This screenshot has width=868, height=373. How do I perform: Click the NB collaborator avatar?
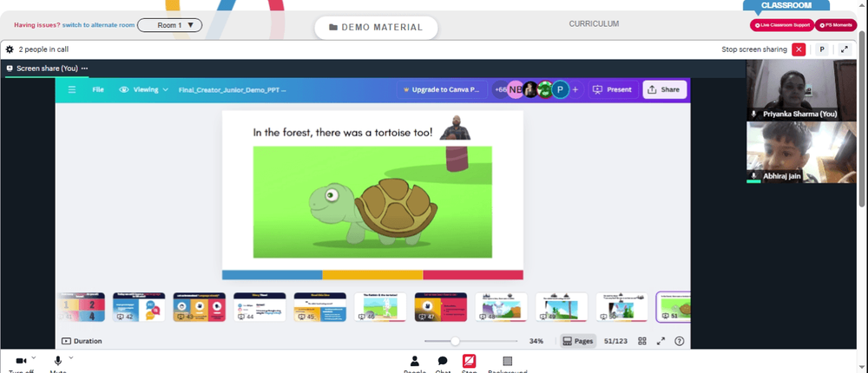pos(516,89)
